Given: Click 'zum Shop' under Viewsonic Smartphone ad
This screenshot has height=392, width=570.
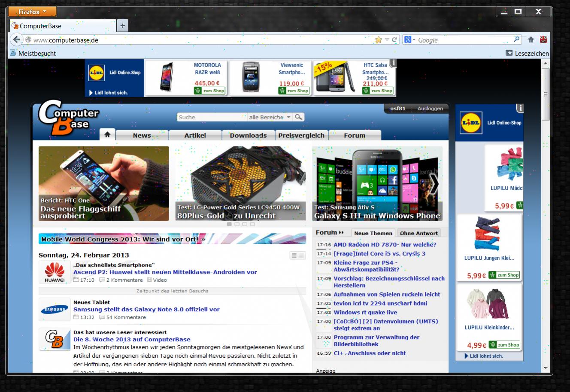Looking at the screenshot, I should 294,91.
